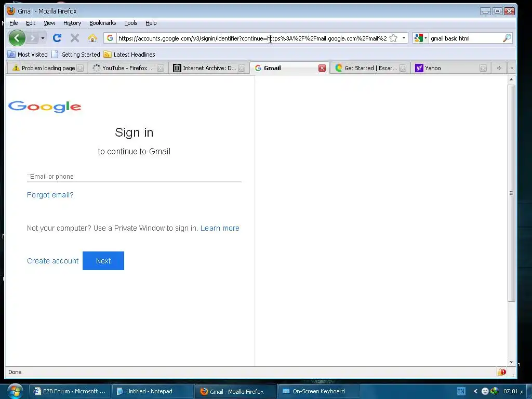Open the Windows Start orb
The height and width of the screenshot is (399, 532).
click(x=15, y=391)
